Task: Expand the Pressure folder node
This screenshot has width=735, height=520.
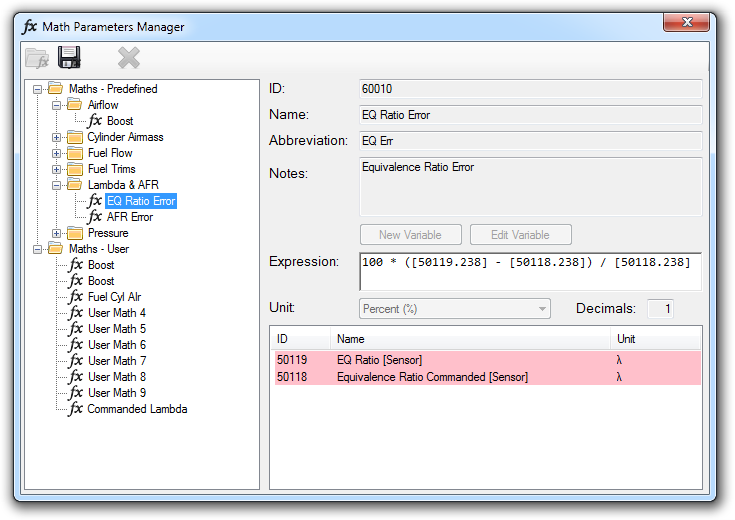Action: [57, 233]
